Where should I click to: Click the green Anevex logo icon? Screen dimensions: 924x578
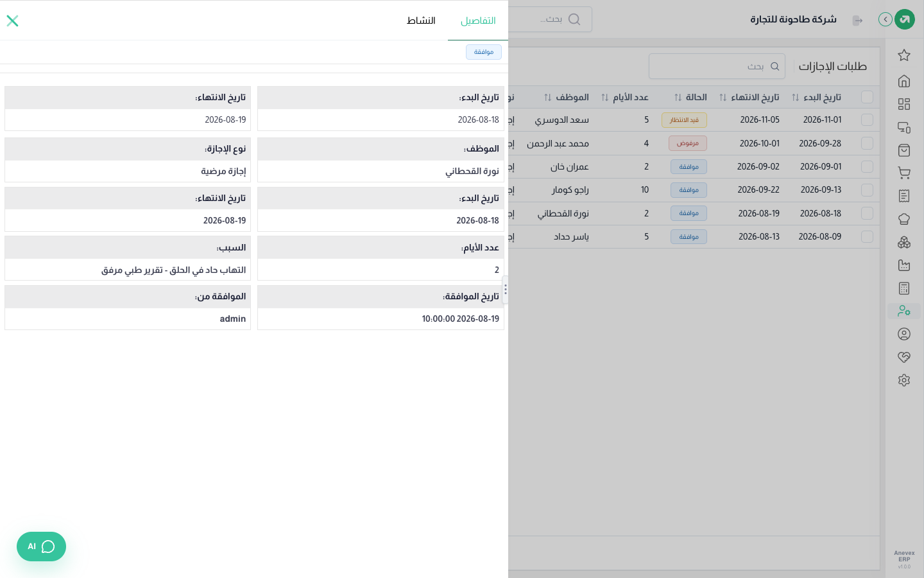click(x=905, y=19)
